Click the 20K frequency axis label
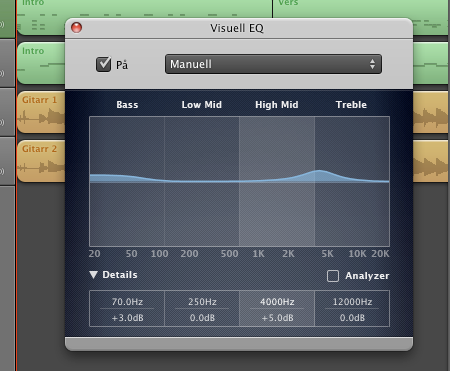The image size is (450, 371). [x=380, y=254]
